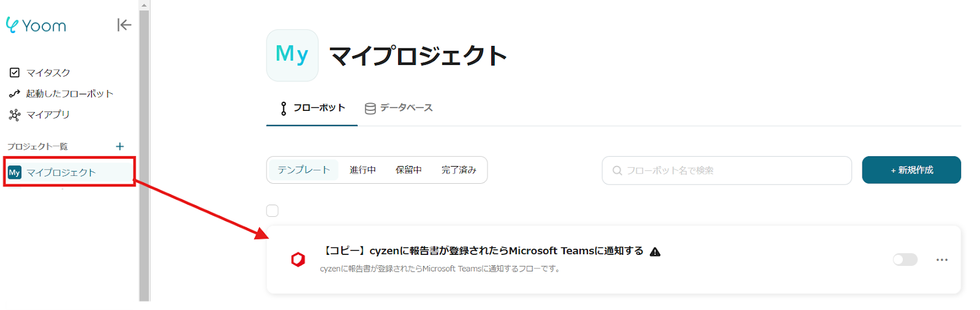Switch to the フローボット tab
Screen dimensions: 980x310
[x=312, y=108]
